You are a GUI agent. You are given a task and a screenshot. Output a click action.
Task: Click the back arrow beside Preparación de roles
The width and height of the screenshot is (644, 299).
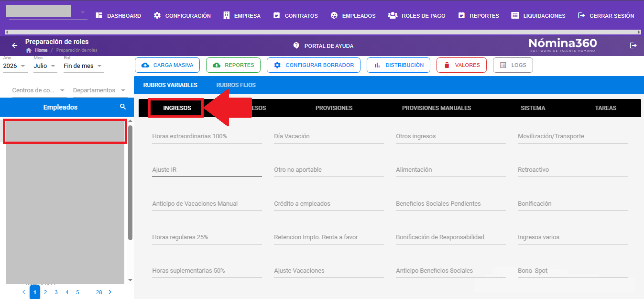(x=14, y=45)
